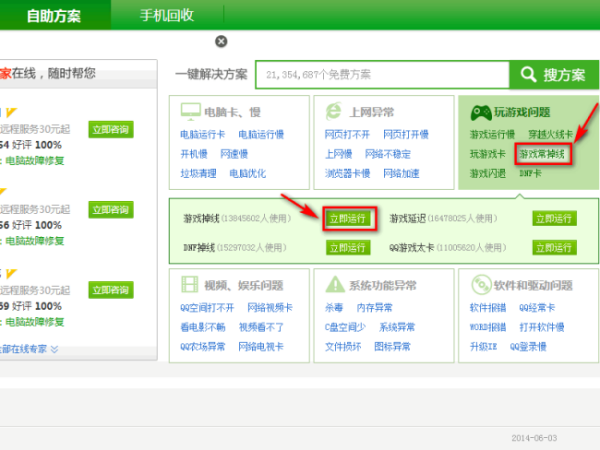600x450 pixels.
Task: Open the 电脑运行卡 link
Action: click(202, 135)
